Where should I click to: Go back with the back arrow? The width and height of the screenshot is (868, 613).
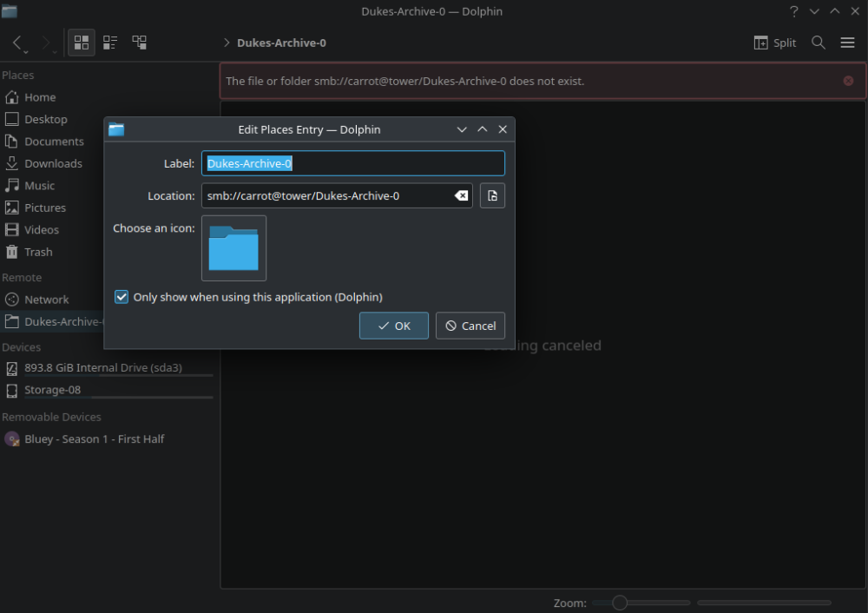coord(16,42)
